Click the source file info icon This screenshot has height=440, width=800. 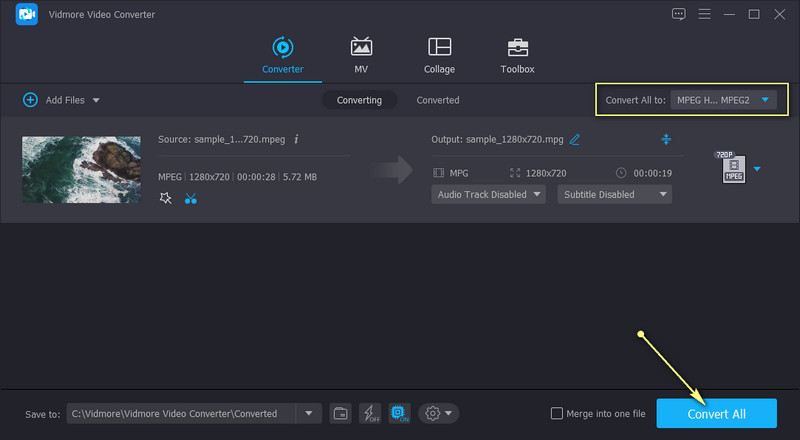296,139
